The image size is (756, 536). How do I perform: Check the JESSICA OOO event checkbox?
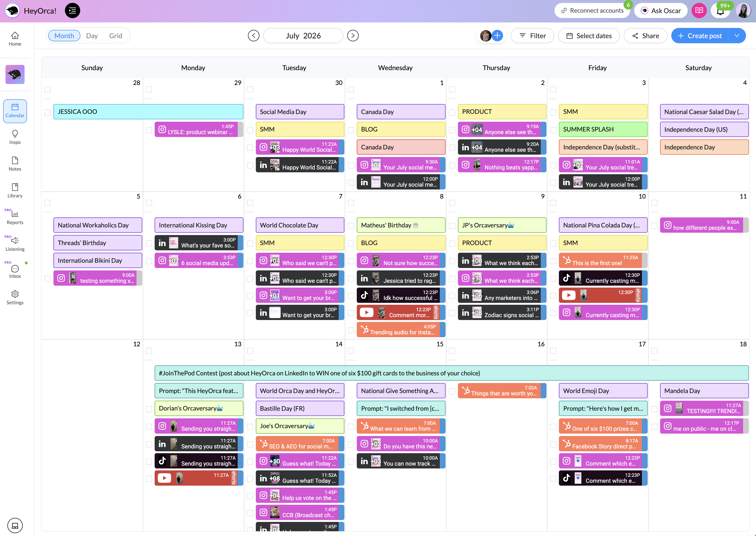[47, 112]
